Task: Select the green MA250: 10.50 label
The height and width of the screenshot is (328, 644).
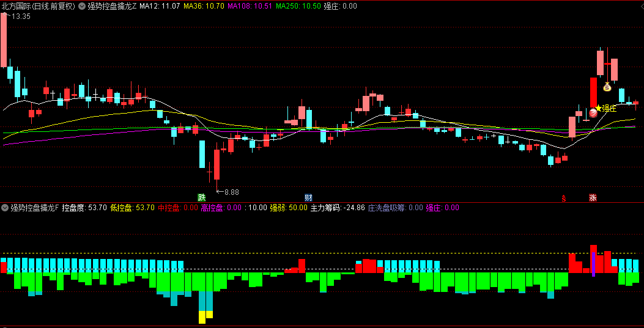Action: pyautogui.click(x=298, y=6)
